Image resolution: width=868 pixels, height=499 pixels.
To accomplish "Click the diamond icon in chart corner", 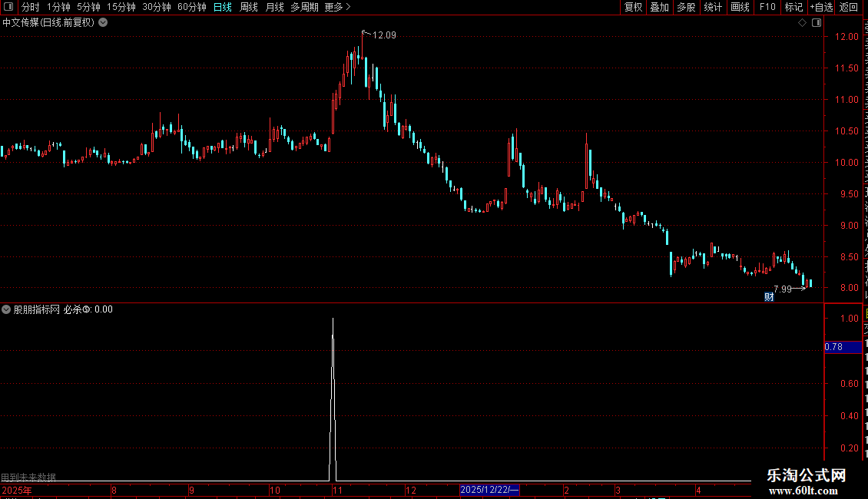I will 802,23.
